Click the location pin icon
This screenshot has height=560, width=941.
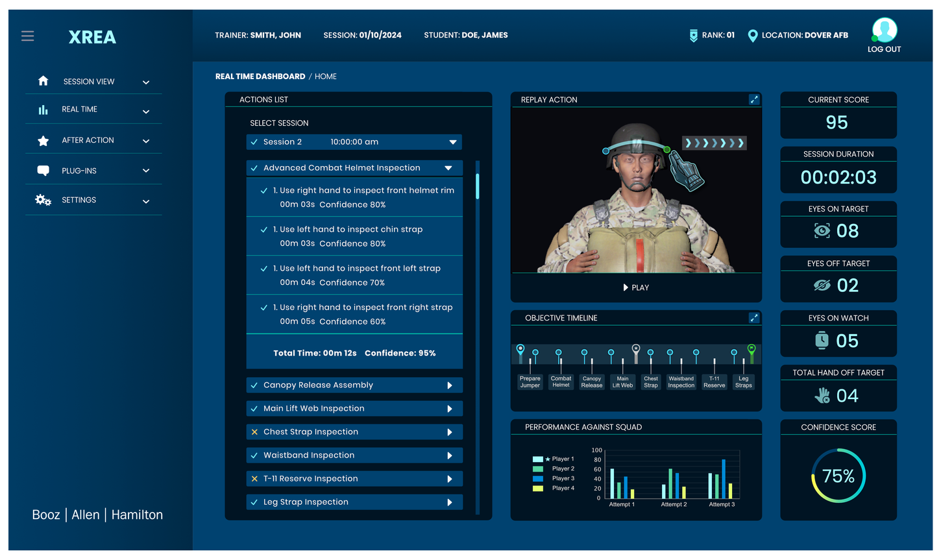click(753, 36)
